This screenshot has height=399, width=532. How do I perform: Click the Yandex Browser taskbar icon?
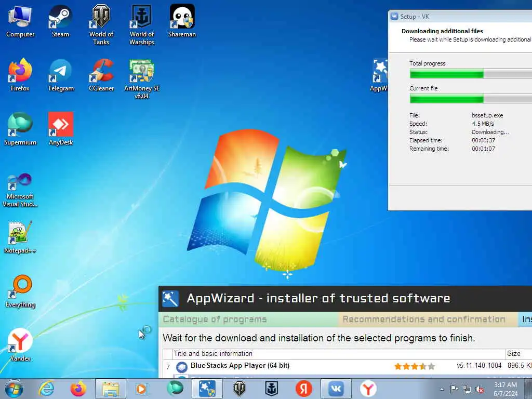[x=368, y=389]
